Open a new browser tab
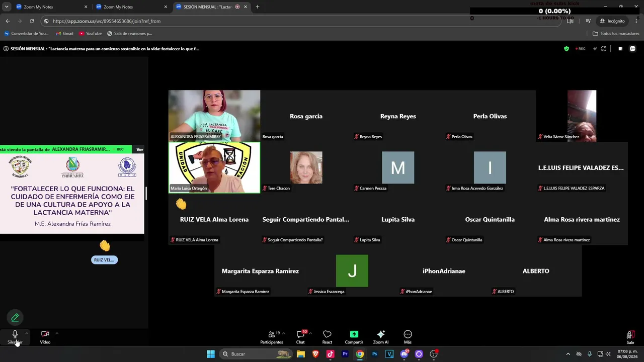The height and width of the screenshot is (362, 644). click(258, 7)
